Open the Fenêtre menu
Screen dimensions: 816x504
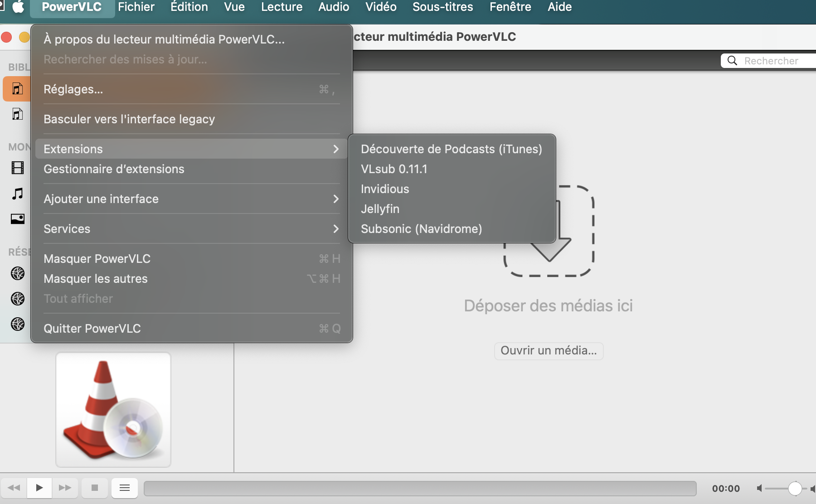click(510, 7)
